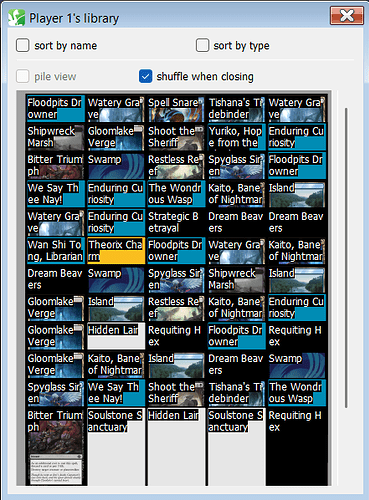The image size is (369, 500).
Task: Select the Island next to The Wondrous Wasp's Kaito
Action: point(296,194)
